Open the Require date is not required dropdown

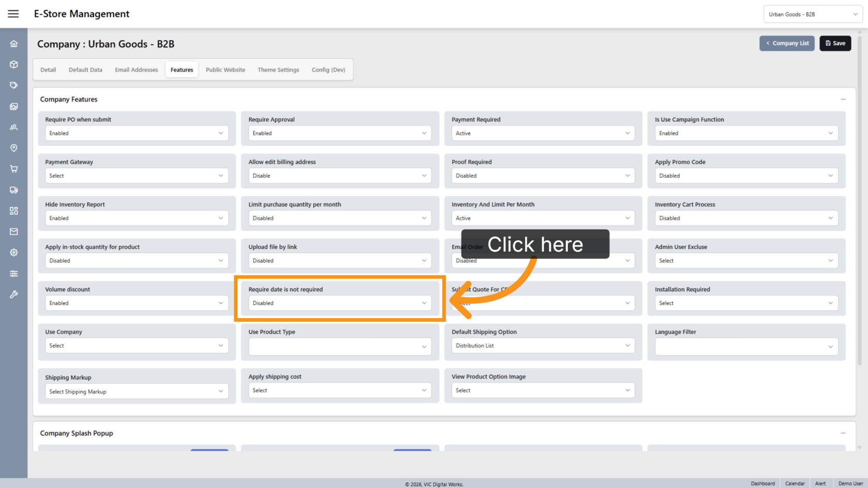340,303
